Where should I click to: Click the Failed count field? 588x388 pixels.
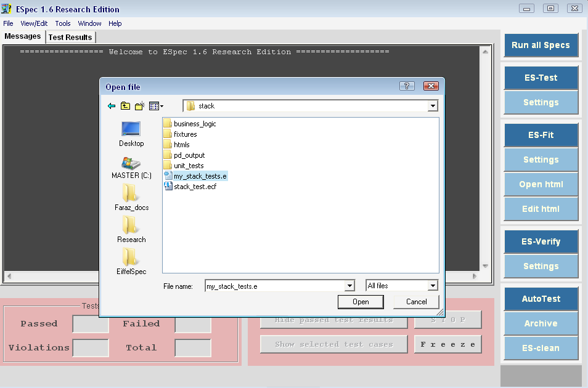(x=193, y=324)
